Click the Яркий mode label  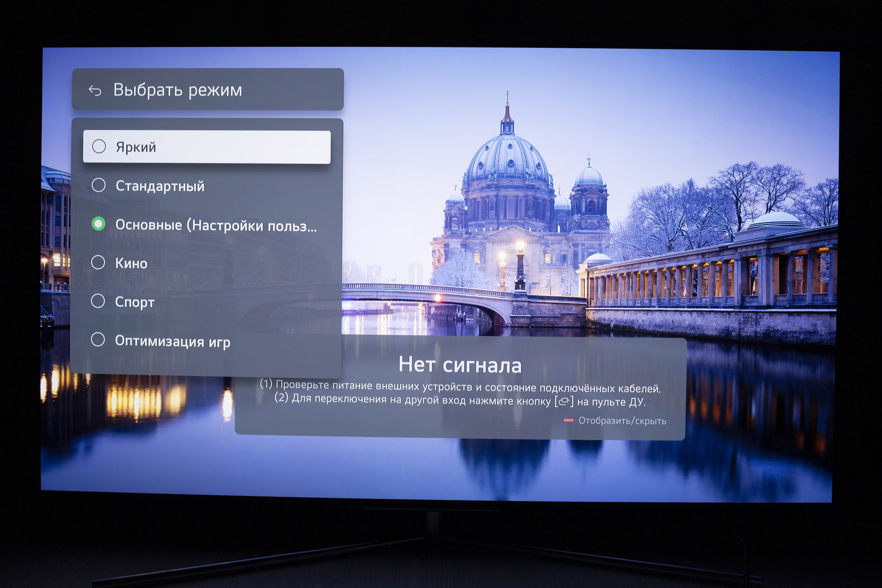point(136,147)
